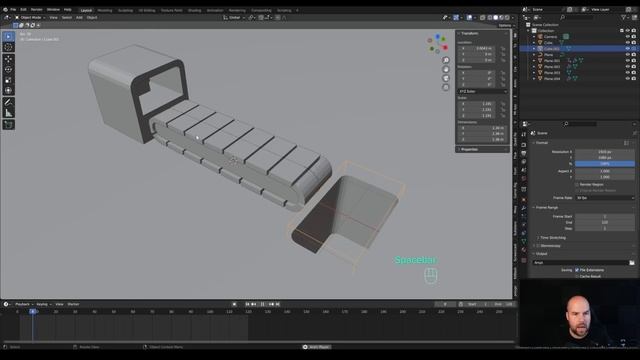640x360 pixels.
Task: Select the Annotate tool
Action: [x=9, y=102]
